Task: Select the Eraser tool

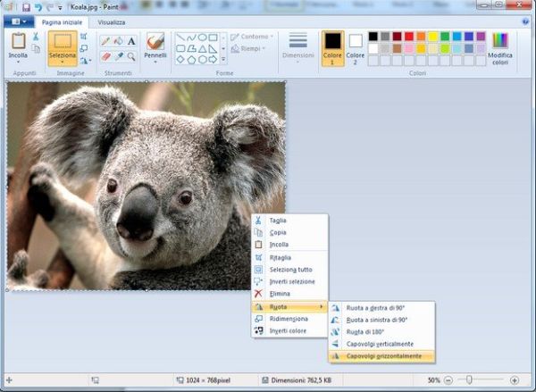Action: (x=105, y=56)
